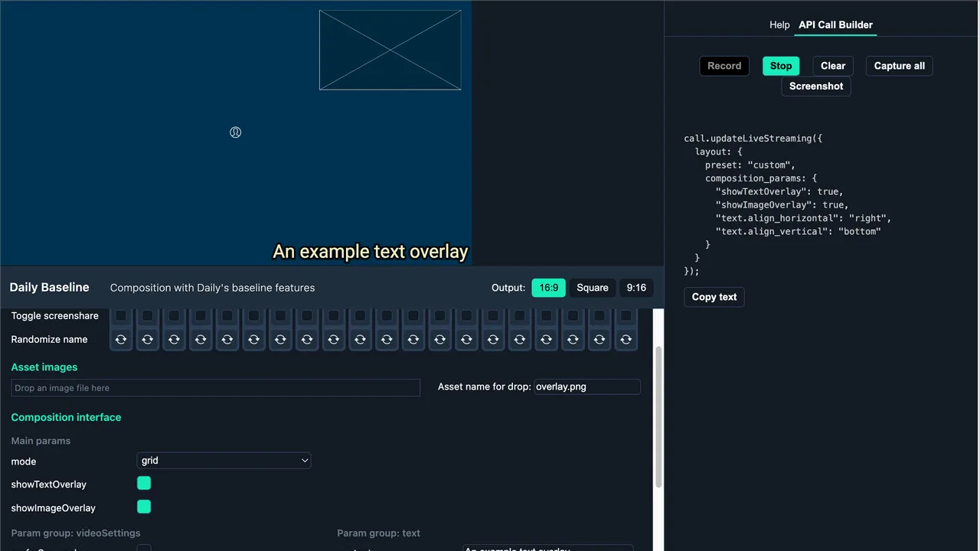This screenshot has height=551, width=980.
Task: Check the third Toggle screenshare checkbox
Action: [x=174, y=315]
